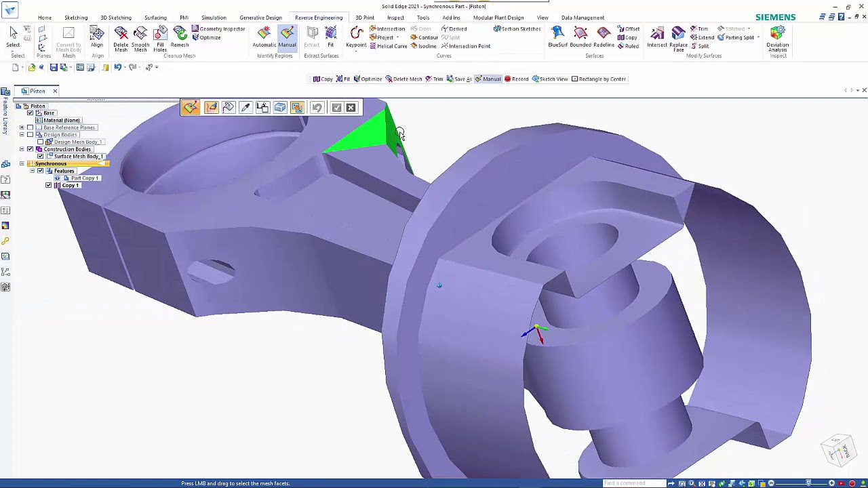
Task: Open the Select tool dropdown arrow
Action: pyautogui.click(x=13, y=50)
